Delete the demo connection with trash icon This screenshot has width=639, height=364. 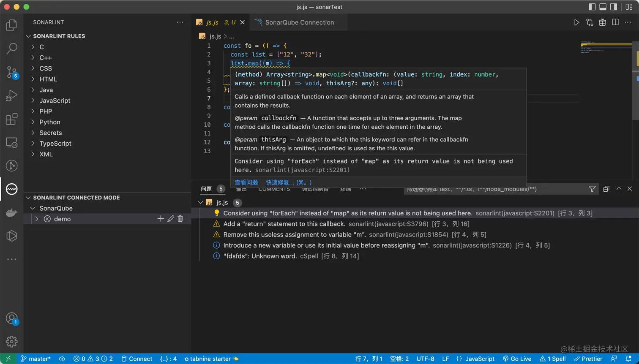pos(180,219)
